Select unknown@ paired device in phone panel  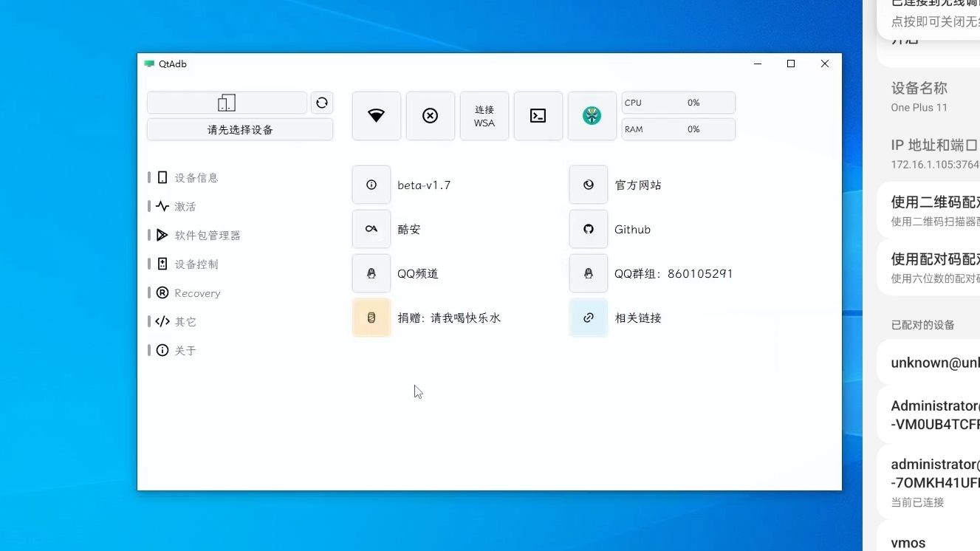[928, 363]
